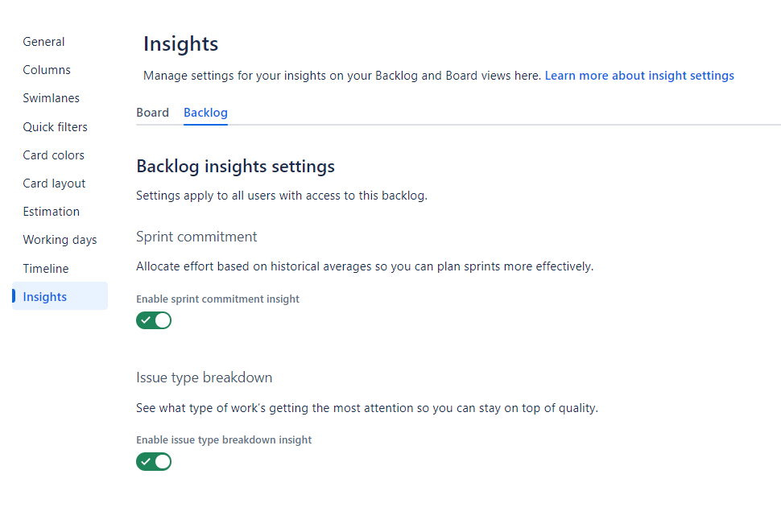This screenshot has width=781, height=532.
Task: Click the Enable issue type breakdown insight label
Action: (224, 440)
